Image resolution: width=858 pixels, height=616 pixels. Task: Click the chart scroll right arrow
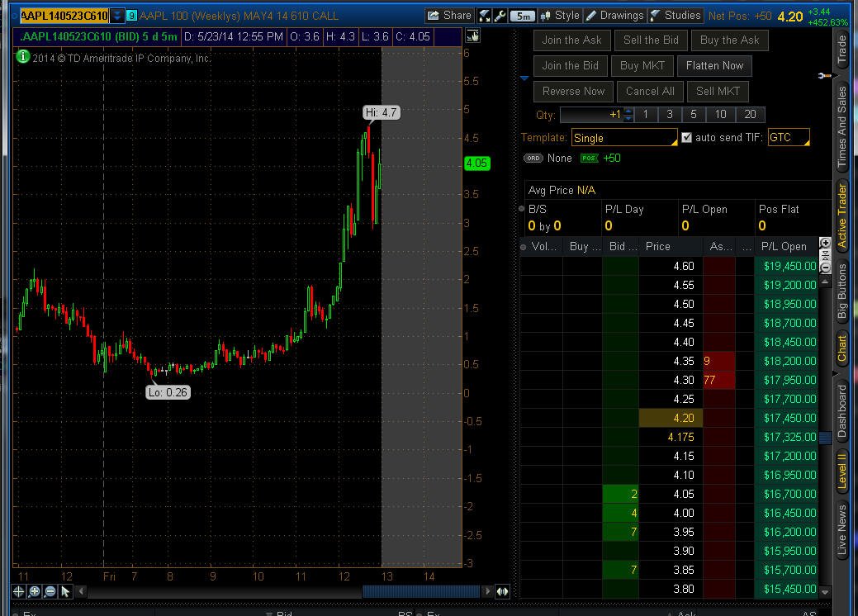click(x=487, y=591)
